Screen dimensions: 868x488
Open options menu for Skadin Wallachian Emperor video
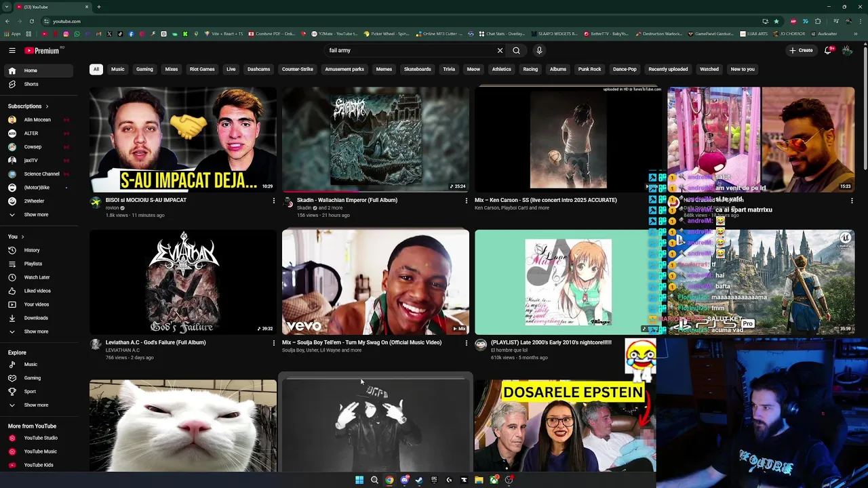466,201
